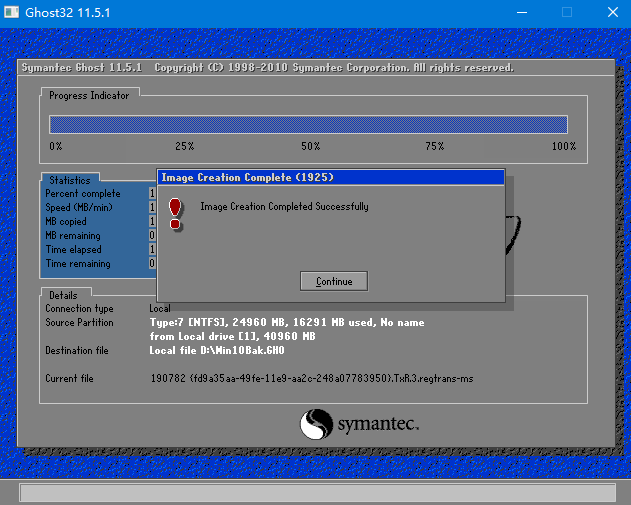Click the Source Partition label
This screenshot has height=505, width=631.
79,323
